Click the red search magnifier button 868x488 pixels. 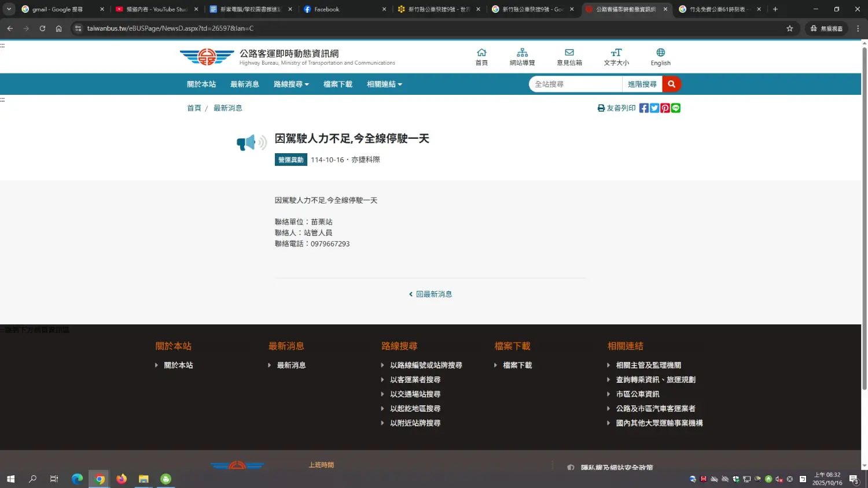[671, 84]
